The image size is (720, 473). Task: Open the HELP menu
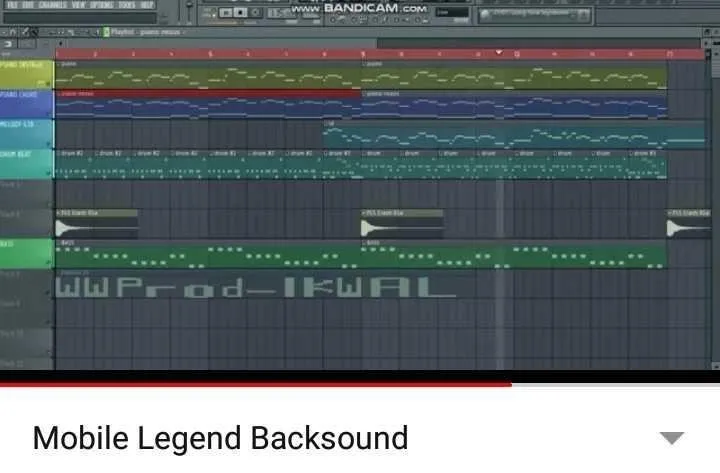point(146,5)
